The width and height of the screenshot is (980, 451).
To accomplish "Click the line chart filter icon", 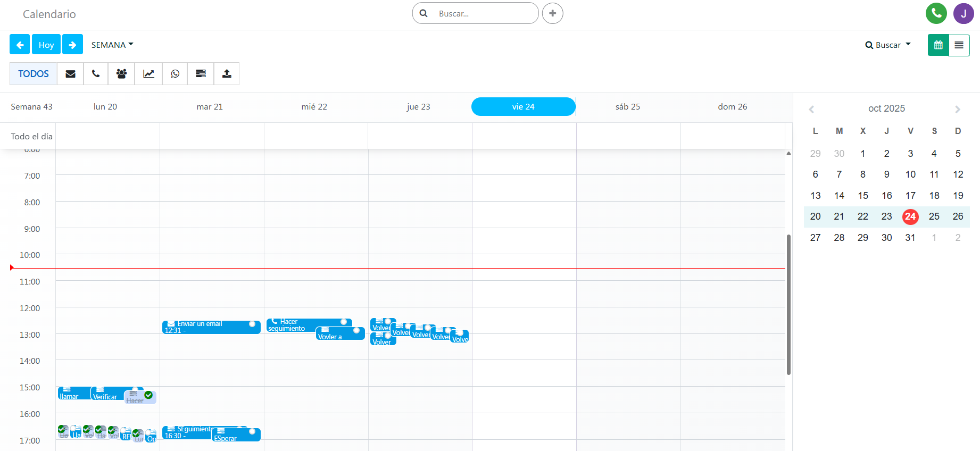I will coord(148,74).
